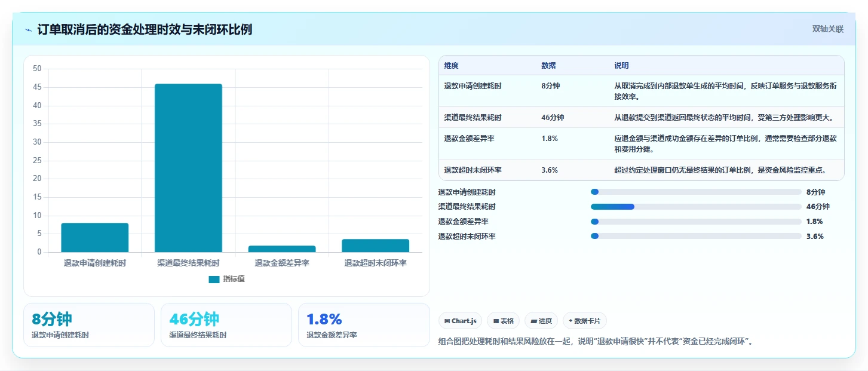868x371 pixels.
Task: Click the 退款金额差异率 bar in the chart
Action: coord(282,249)
